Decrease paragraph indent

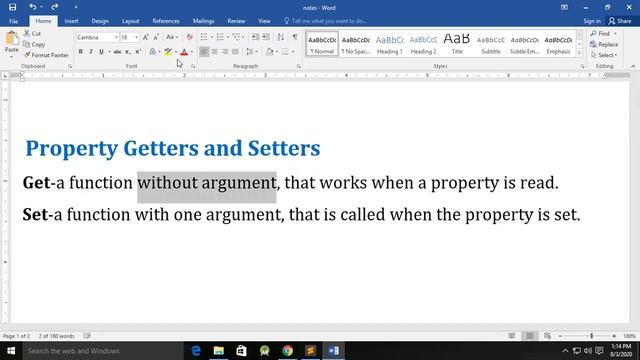pyautogui.click(x=255, y=37)
